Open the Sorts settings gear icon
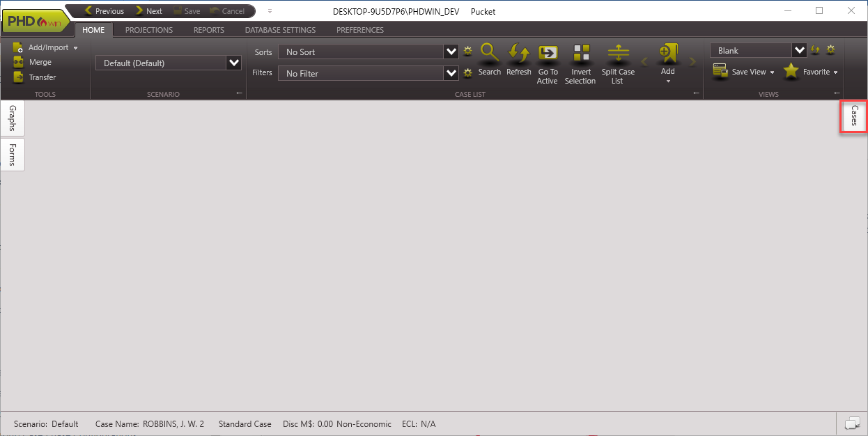Image resolution: width=868 pixels, height=436 pixels. point(467,51)
